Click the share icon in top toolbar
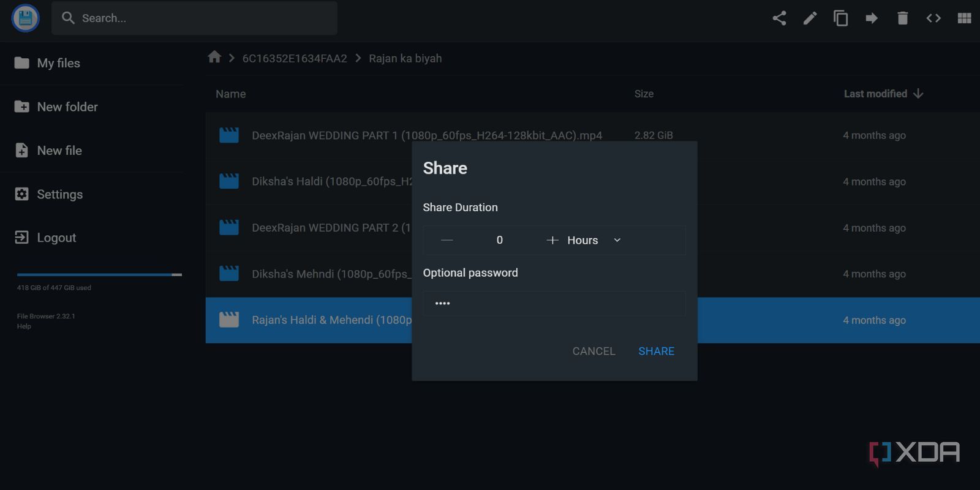The height and width of the screenshot is (490, 980). 779,18
